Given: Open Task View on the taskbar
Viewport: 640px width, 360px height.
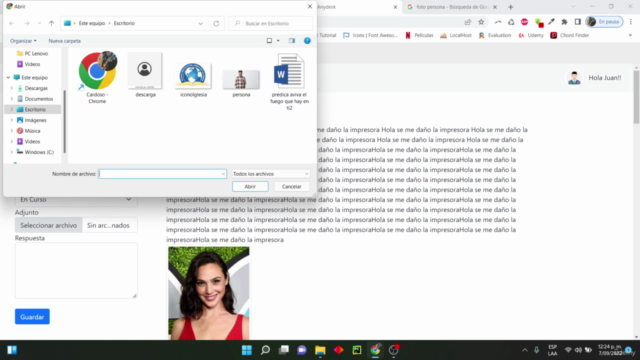Looking at the screenshot, I should [284, 350].
